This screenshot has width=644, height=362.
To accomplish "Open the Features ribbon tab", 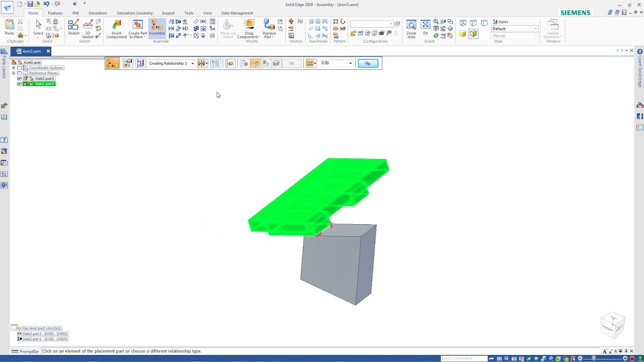I will pyautogui.click(x=55, y=13).
